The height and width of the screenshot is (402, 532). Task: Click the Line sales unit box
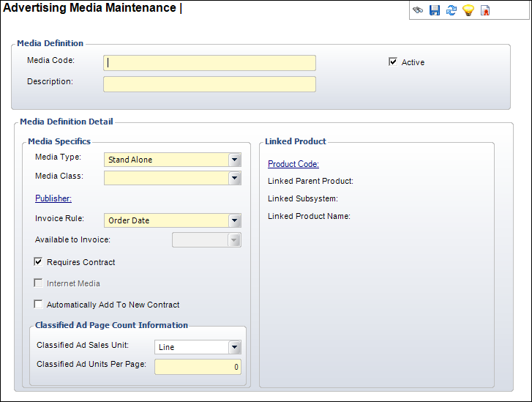(x=190, y=347)
